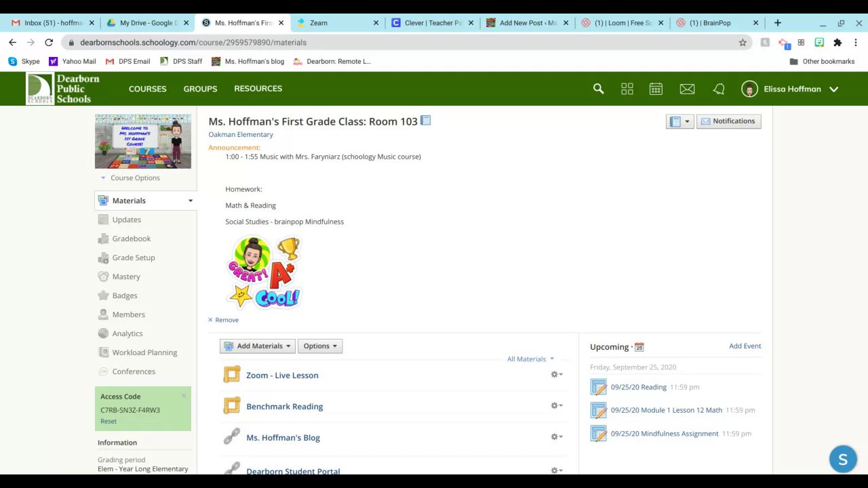Screen dimensions: 868x488
Task: Expand the Materials sidebar arrow
Action: tap(191, 201)
